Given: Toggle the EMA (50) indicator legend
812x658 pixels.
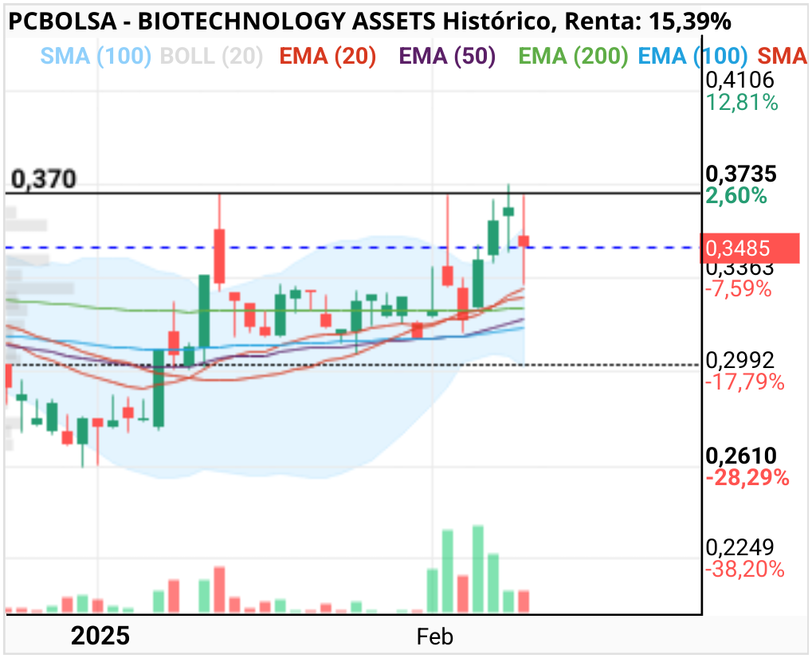Looking at the screenshot, I should point(447,56).
